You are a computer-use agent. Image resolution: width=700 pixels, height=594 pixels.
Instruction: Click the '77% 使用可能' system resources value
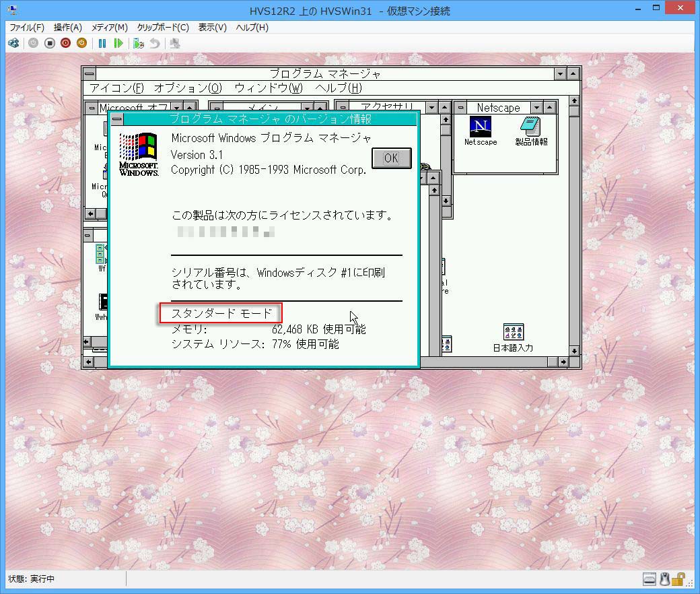point(306,344)
